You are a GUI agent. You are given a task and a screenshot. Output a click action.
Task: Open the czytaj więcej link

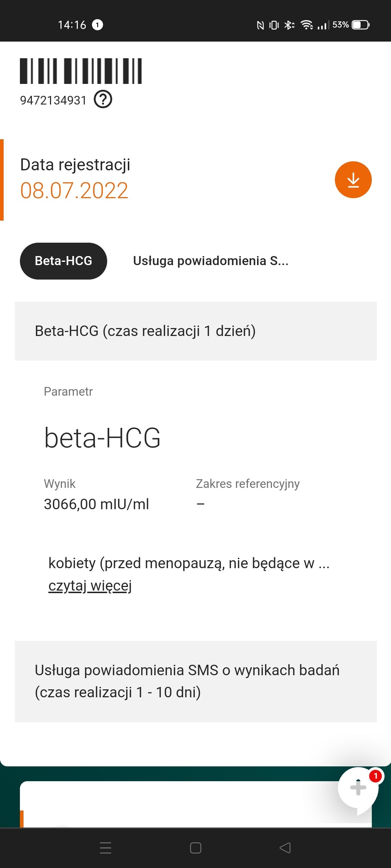click(x=90, y=586)
